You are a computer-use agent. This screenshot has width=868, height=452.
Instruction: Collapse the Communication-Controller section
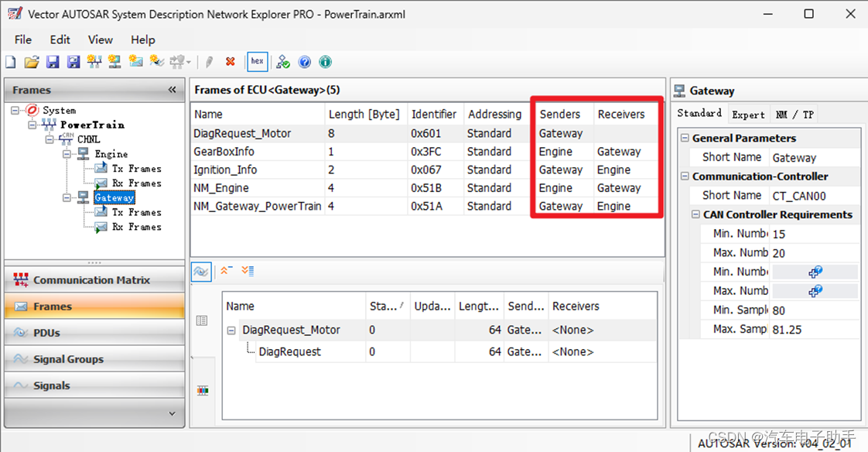685,176
